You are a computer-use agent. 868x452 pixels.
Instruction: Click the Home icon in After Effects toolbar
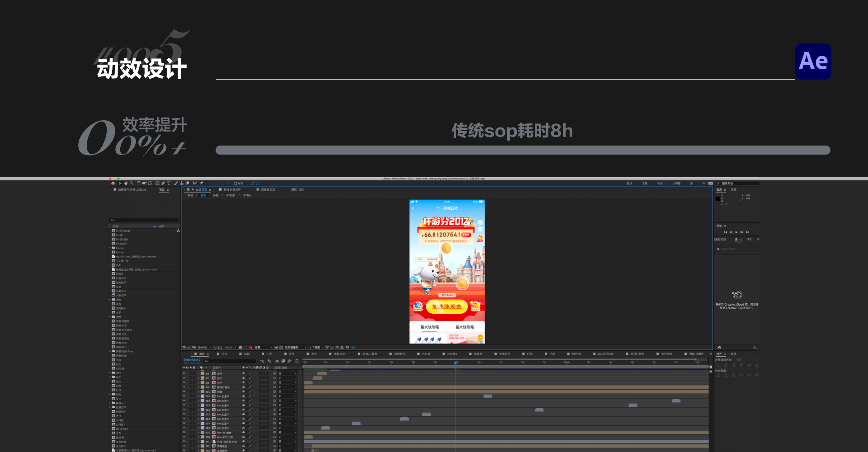(x=113, y=183)
